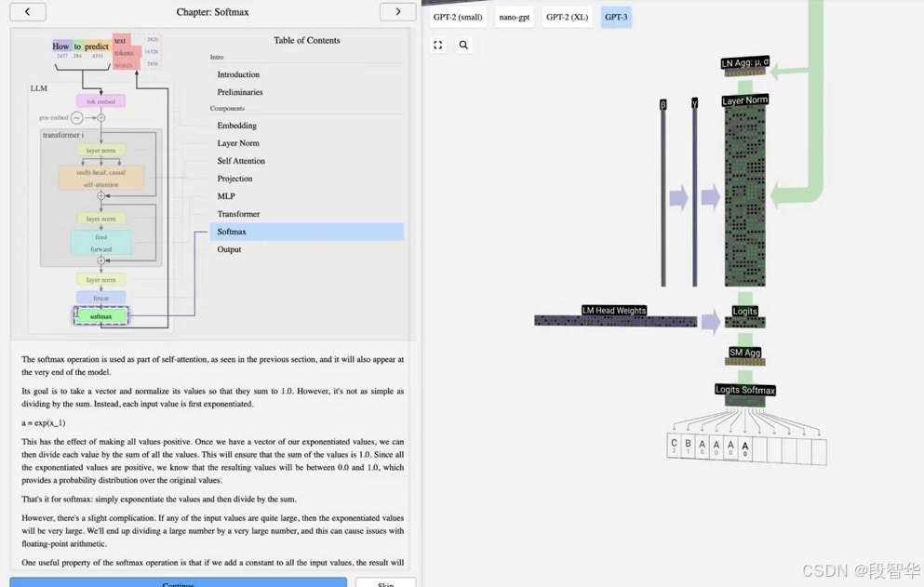Click the feed forward block in diagram

pyautogui.click(x=101, y=243)
